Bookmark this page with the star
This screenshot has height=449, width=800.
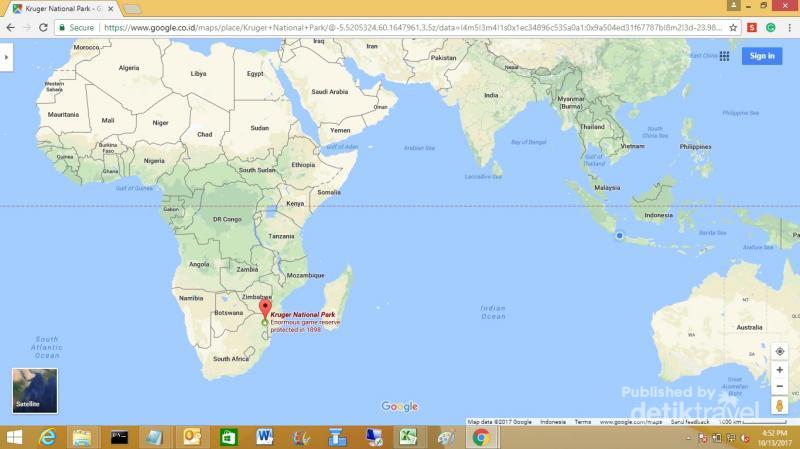(x=733, y=28)
